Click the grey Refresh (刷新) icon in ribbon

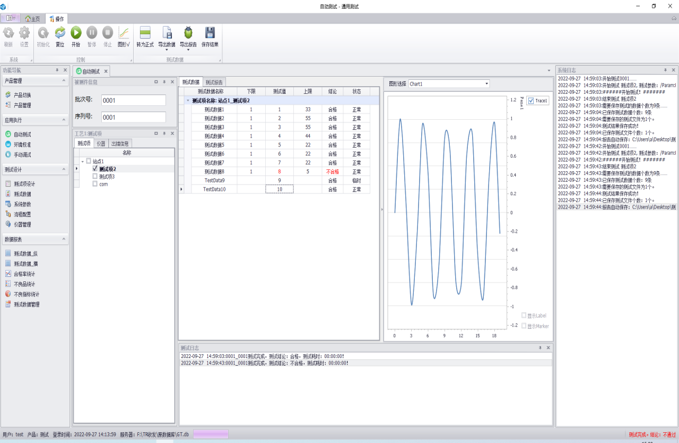pyautogui.click(x=8, y=33)
